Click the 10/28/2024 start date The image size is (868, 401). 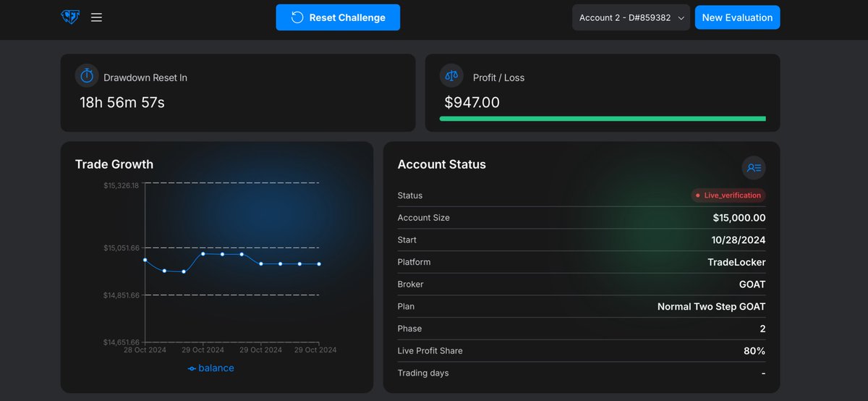tap(739, 240)
